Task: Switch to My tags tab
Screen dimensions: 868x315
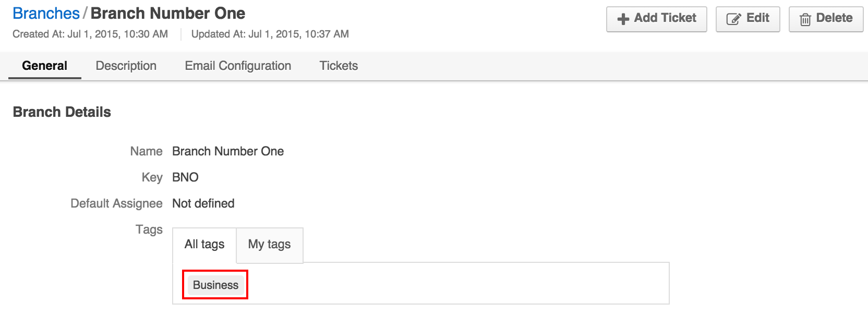Action: coord(270,245)
